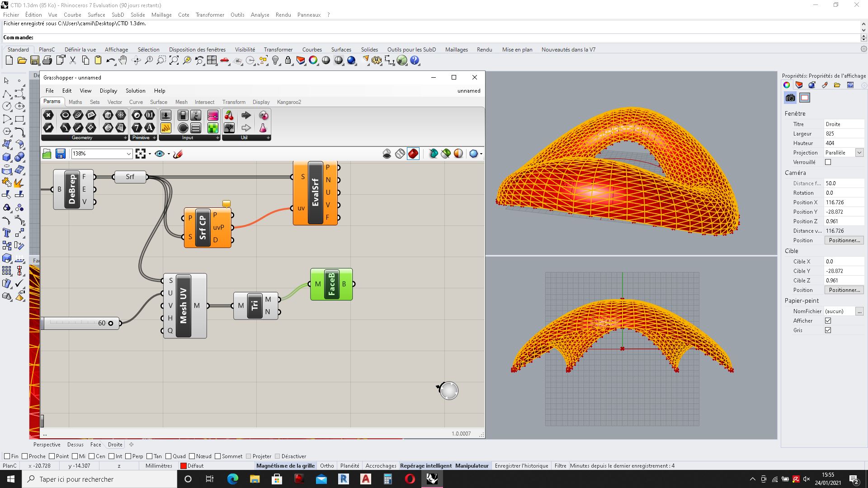Click the gradient checker icon in Input panel

tap(212, 128)
